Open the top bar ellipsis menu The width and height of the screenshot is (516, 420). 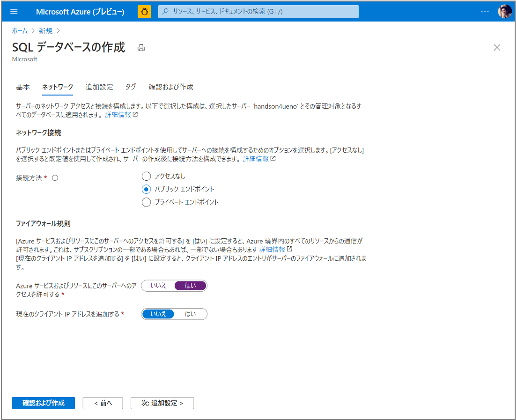pos(485,12)
